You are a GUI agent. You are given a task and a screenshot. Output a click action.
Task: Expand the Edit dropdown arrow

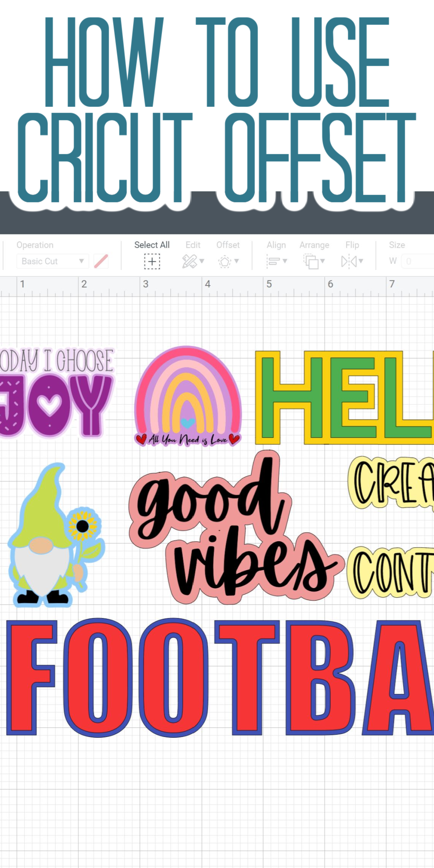click(x=202, y=261)
